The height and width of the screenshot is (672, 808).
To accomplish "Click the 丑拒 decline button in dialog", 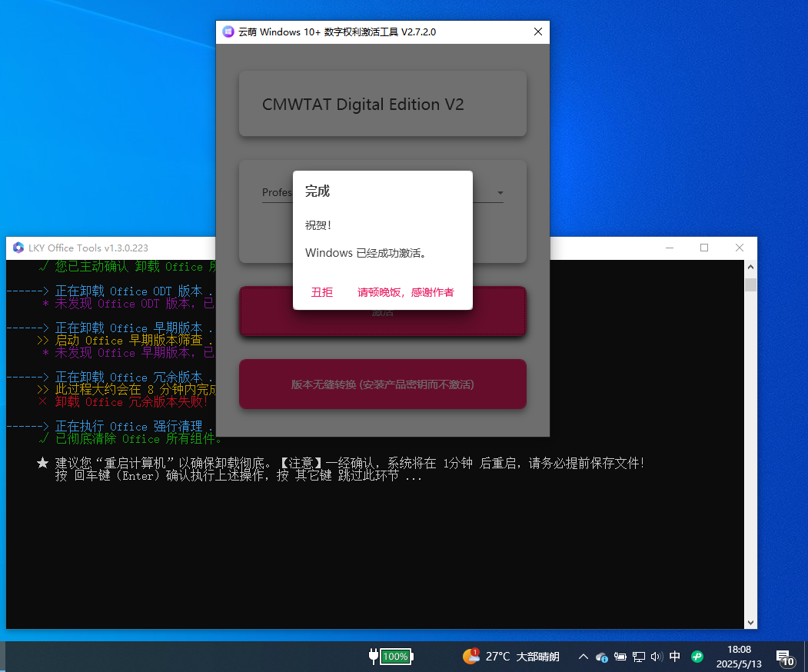I will point(322,292).
